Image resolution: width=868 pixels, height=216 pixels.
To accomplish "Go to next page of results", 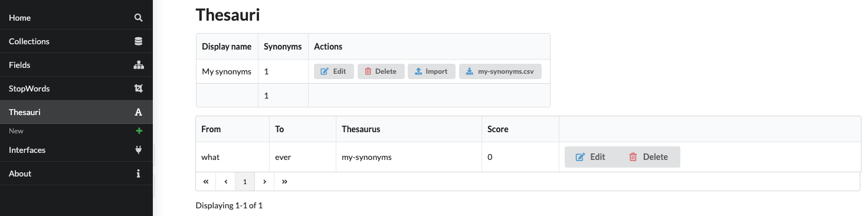I will [x=264, y=182].
